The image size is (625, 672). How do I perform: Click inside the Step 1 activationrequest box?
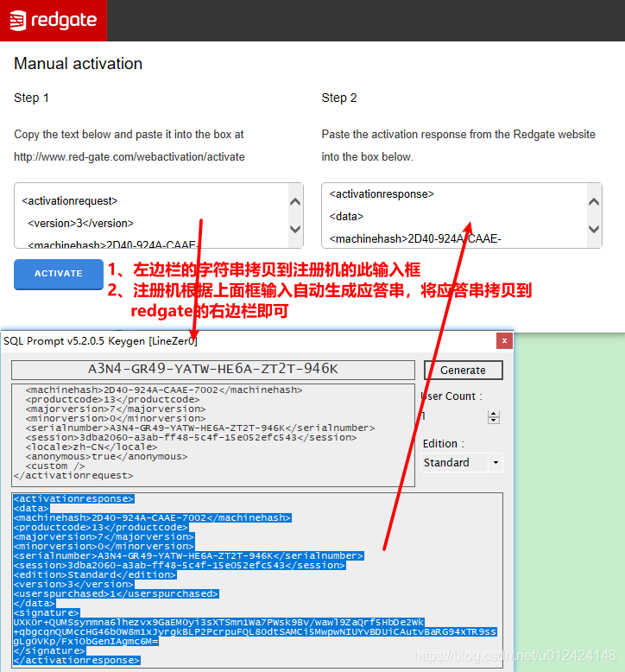click(151, 216)
